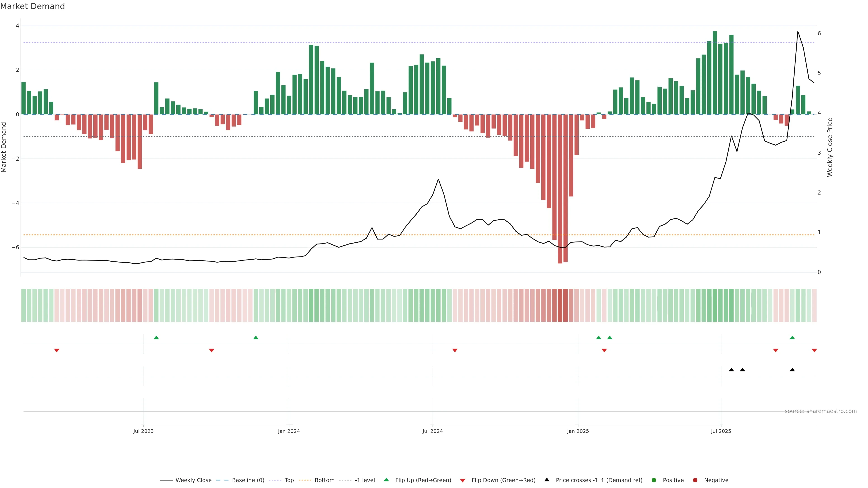Click the Jul 2024 x-axis label
The image size is (868, 488).
[432, 431]
